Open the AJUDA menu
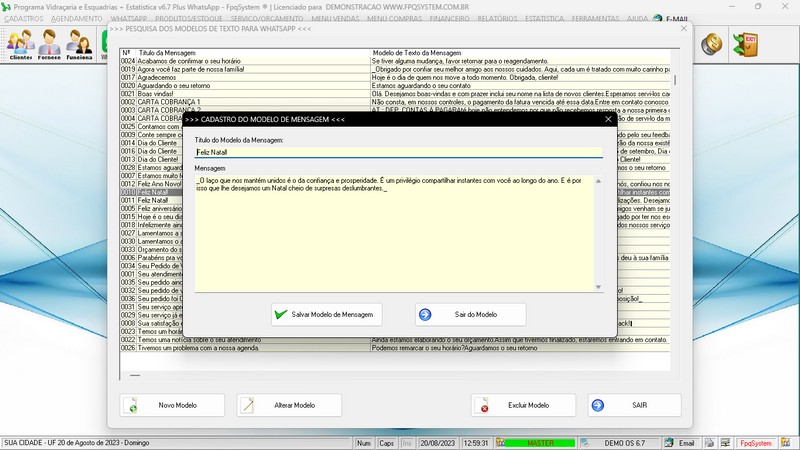Screen dimensions: 800x450 coord(637,19)
